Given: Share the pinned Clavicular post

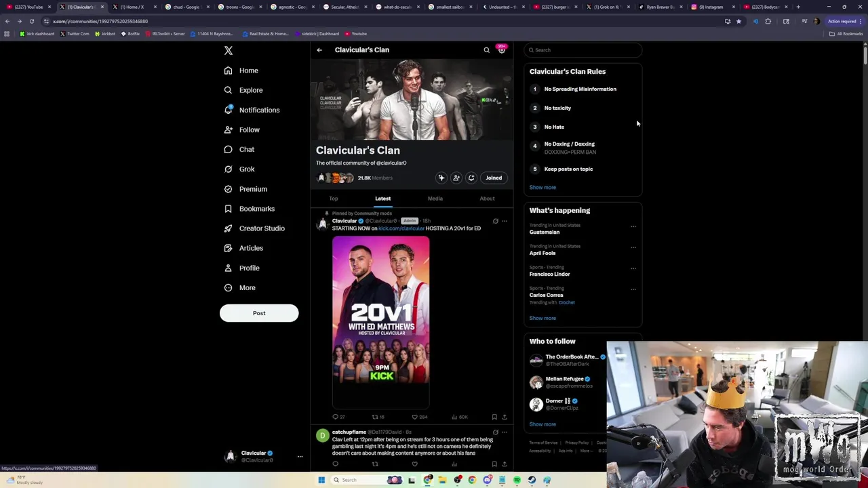Looking at the screenshot, I should pos(505,417).
